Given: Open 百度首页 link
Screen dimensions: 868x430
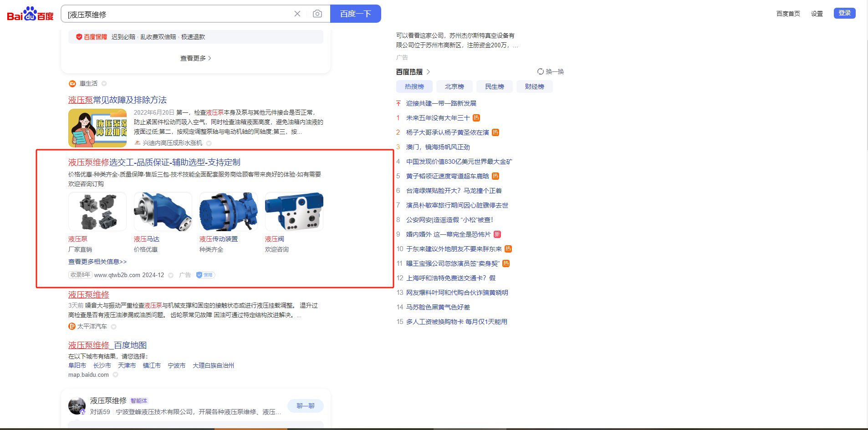Looking at the screenshot, I should [788, 14].
